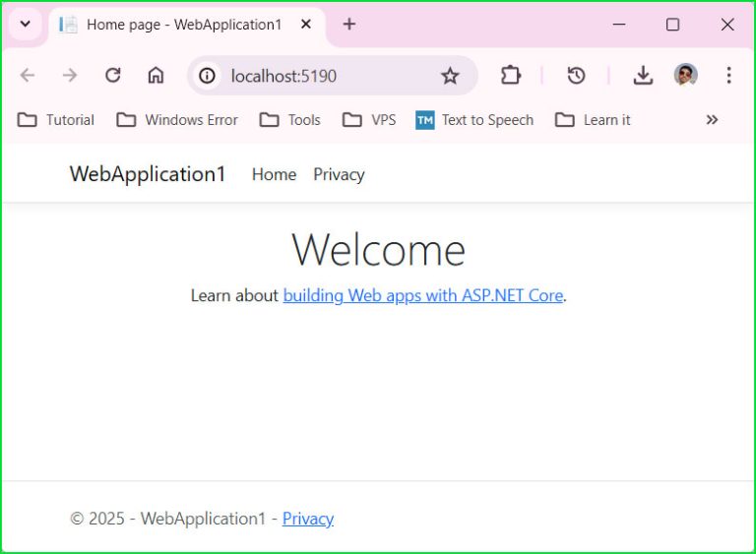Open the browser home page

point(156,75)
